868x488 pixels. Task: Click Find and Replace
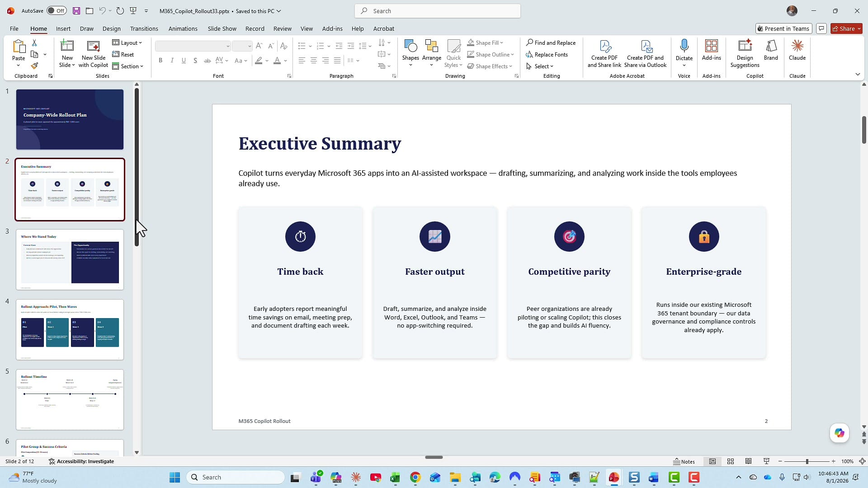[x=551, y=42]
